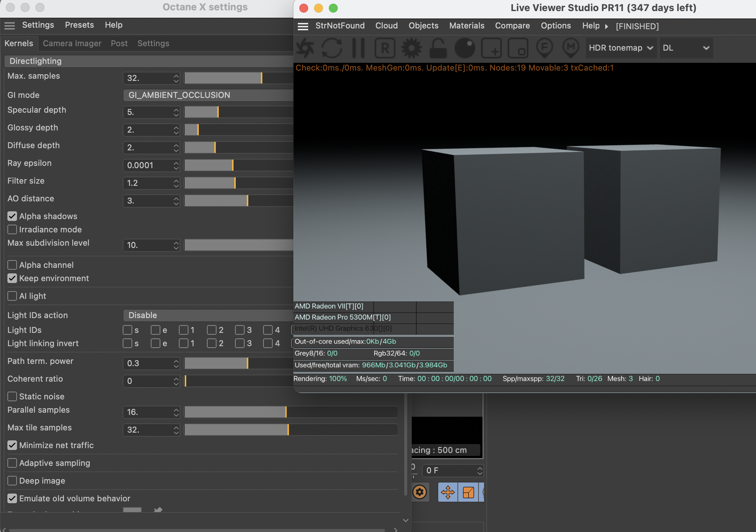Click the render region R icon
This screenshot has height=532, width=756.
pos(385,48)
